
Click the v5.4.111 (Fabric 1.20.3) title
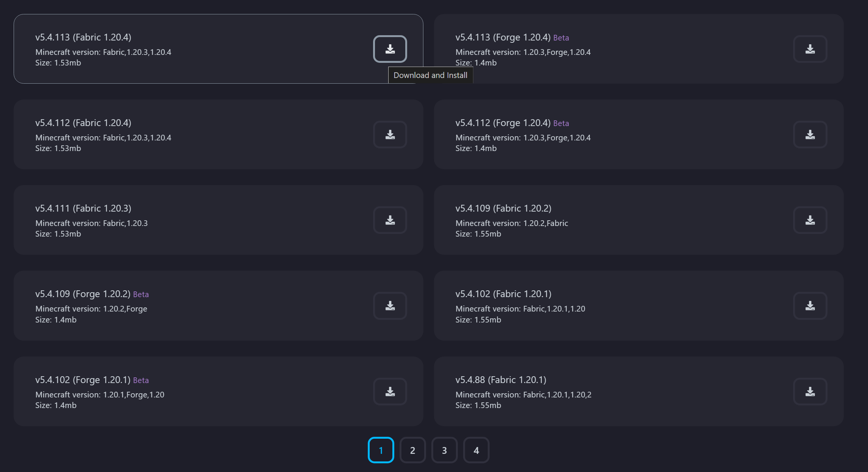pos(83,209)
